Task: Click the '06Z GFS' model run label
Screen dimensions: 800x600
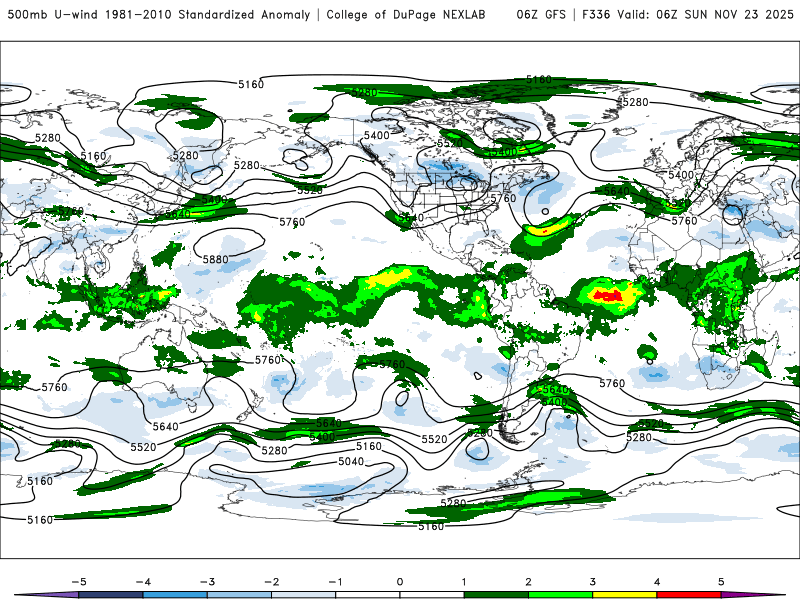Action: click(x=541, y=14)
